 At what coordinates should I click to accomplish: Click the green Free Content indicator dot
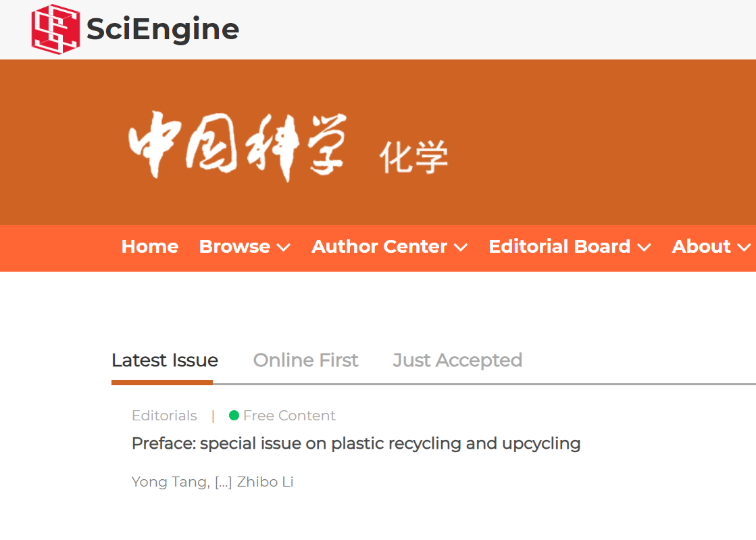[234, 416]
